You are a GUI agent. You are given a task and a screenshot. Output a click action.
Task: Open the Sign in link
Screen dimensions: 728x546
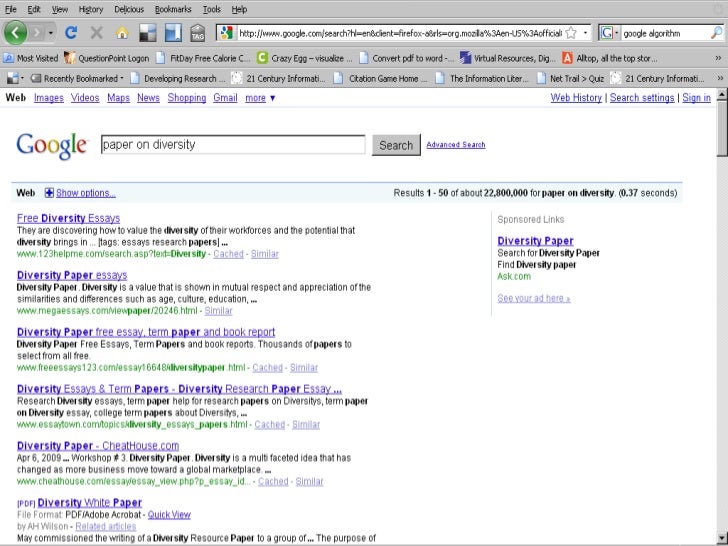pyautogui.click(x=696, y=98)
